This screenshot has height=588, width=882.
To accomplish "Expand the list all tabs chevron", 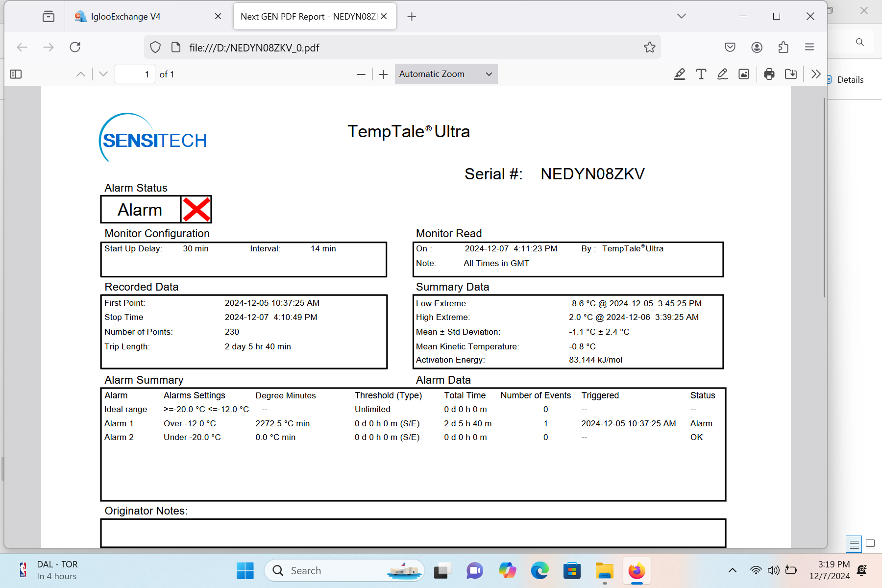I will 682,16.
